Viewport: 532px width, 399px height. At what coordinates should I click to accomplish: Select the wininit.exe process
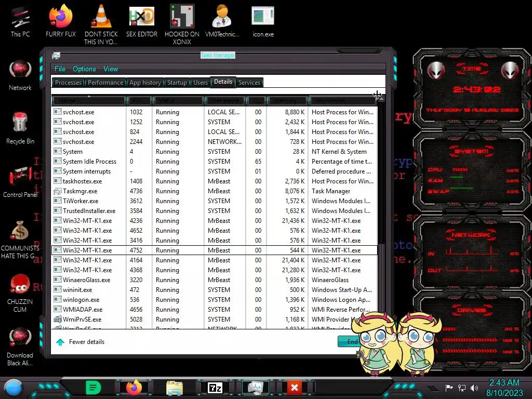[x=215, y=290]
